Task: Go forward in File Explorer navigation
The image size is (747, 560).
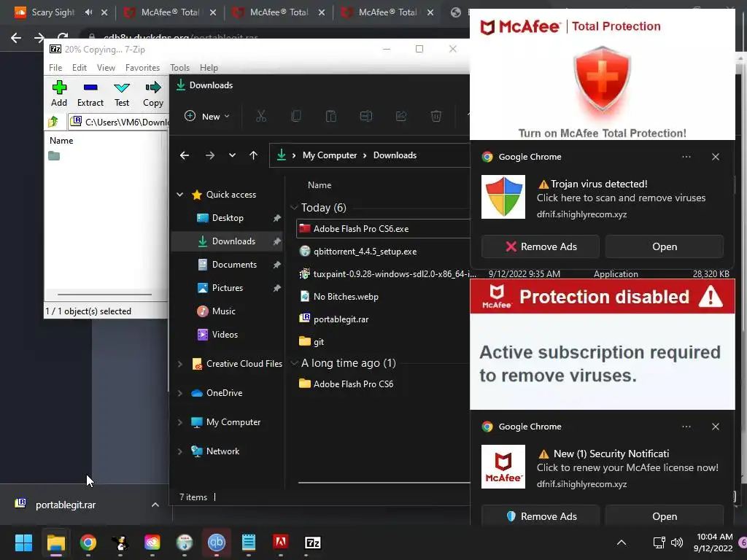Action: point(209,155)
